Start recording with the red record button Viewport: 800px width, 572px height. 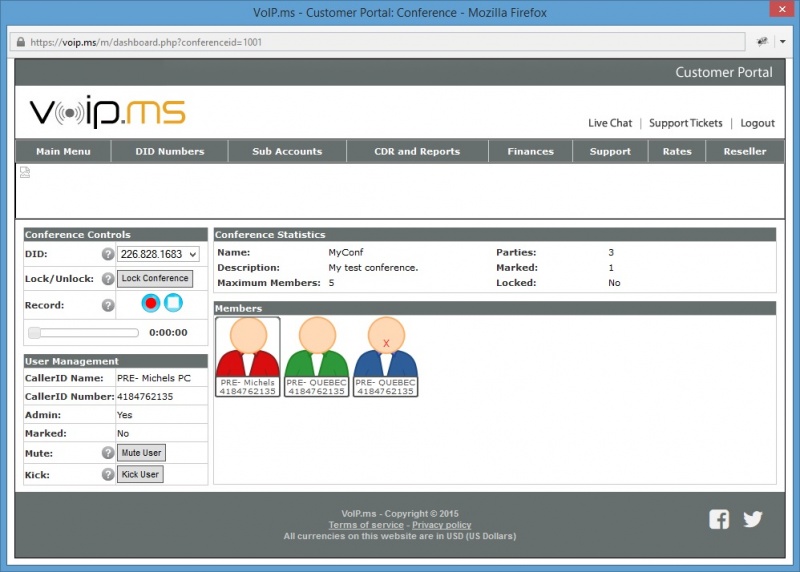pyautogui.click(x=151, y=303)
